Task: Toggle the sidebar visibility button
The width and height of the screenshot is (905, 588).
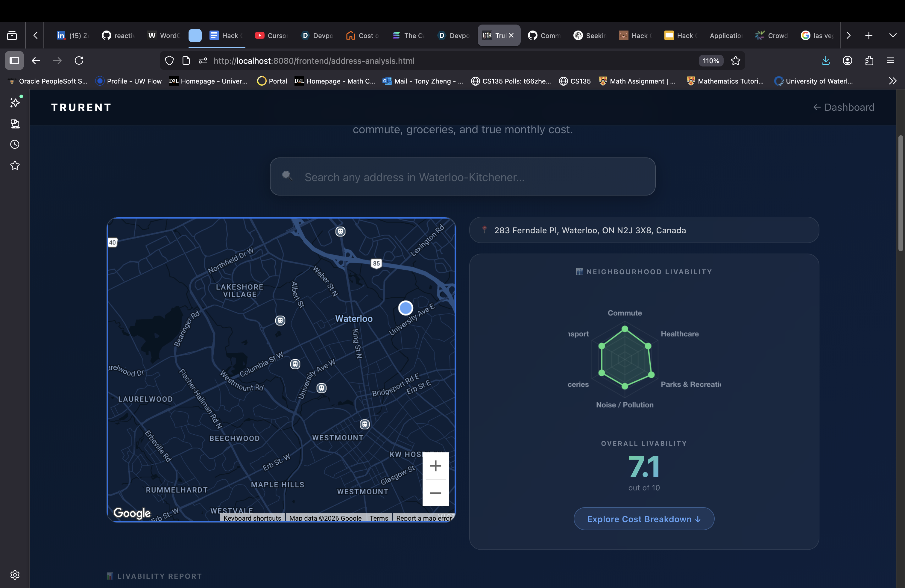Action: tap(14, 60)
